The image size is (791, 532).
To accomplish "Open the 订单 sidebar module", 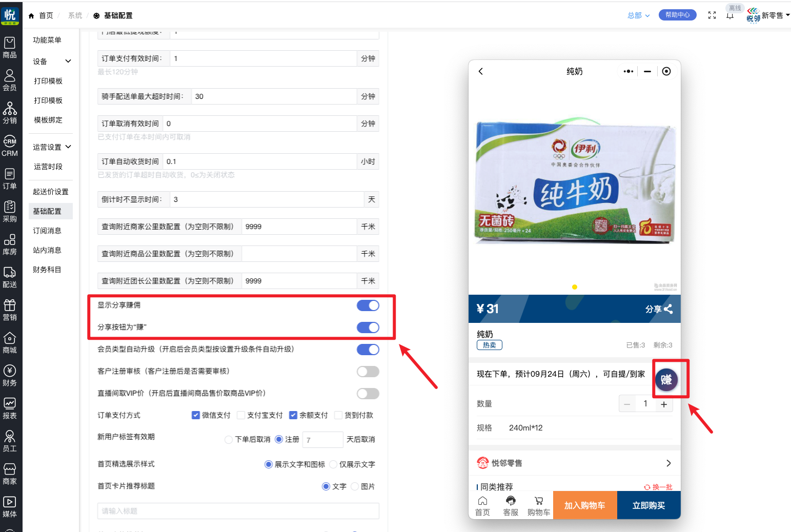I will [x=10, y=179].
